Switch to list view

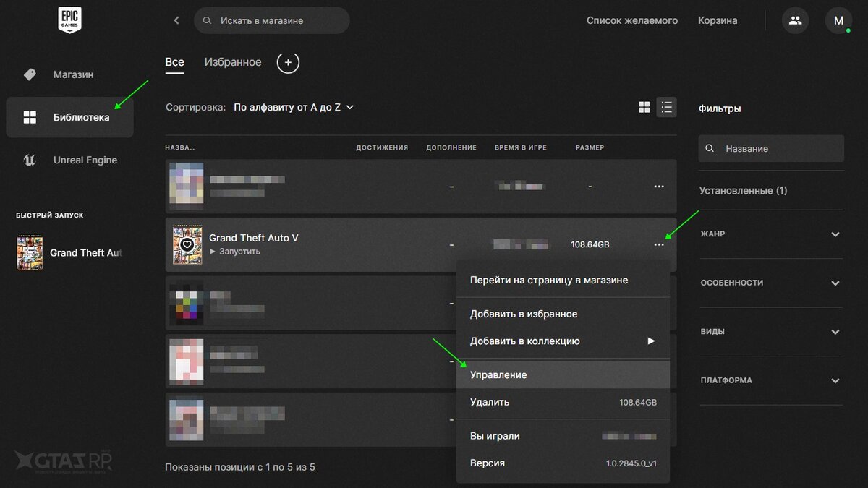(x=666, y=107)
